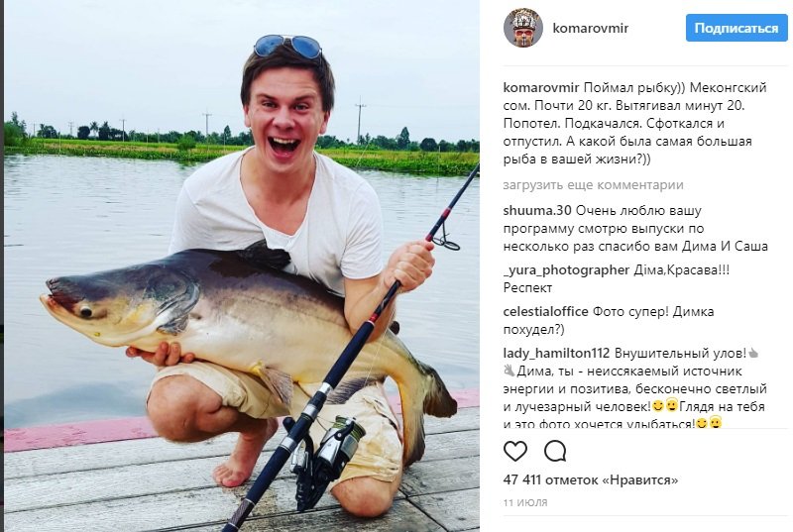This screenshot has width=793, height=532.
Task: Load more comments via загрузить еще комментарии
Action: (593, 185)
